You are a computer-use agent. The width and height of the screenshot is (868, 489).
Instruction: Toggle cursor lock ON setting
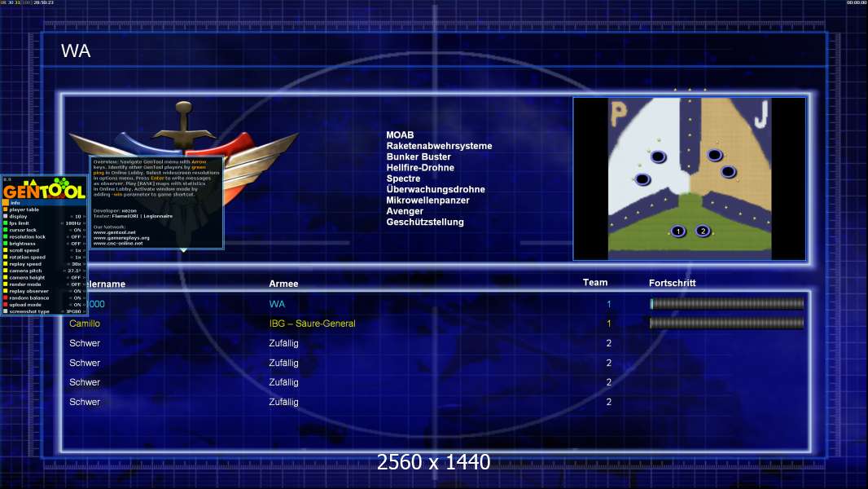point(77,230)
